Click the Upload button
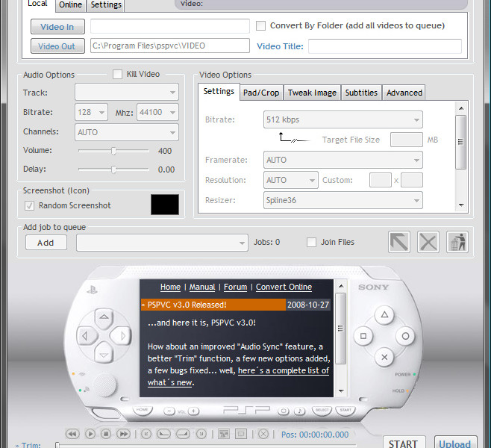Viewport: 491px width, 448px height. pyautogui.click(x=455, y=443)
